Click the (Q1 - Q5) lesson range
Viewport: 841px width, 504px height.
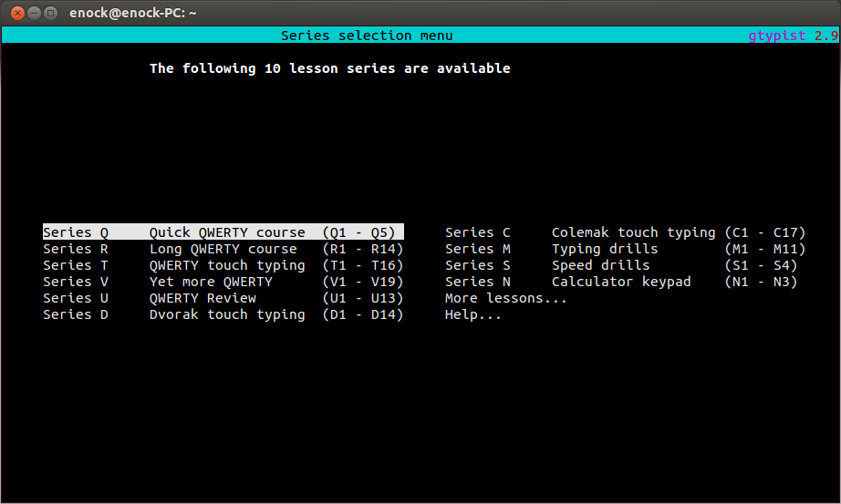tap(358, 232)
